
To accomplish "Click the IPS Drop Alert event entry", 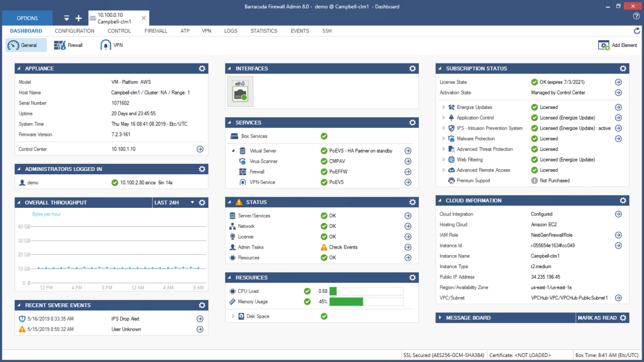I will [125, 318].
